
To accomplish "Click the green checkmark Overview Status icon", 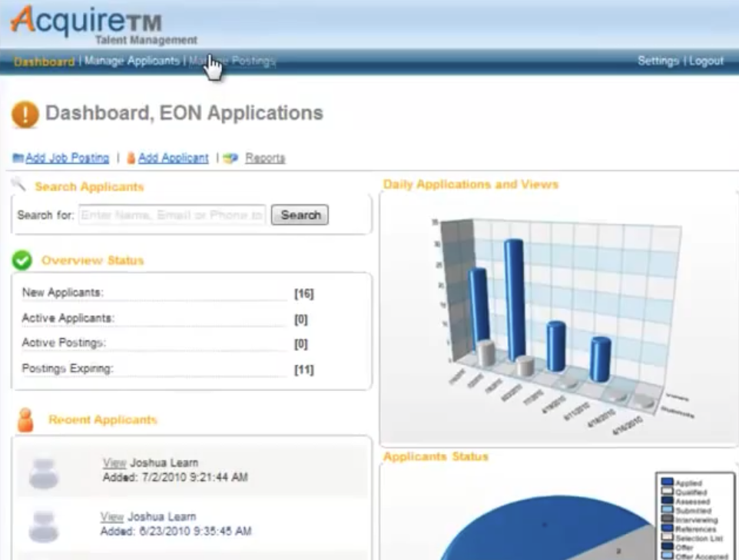I will click(22, 260).
